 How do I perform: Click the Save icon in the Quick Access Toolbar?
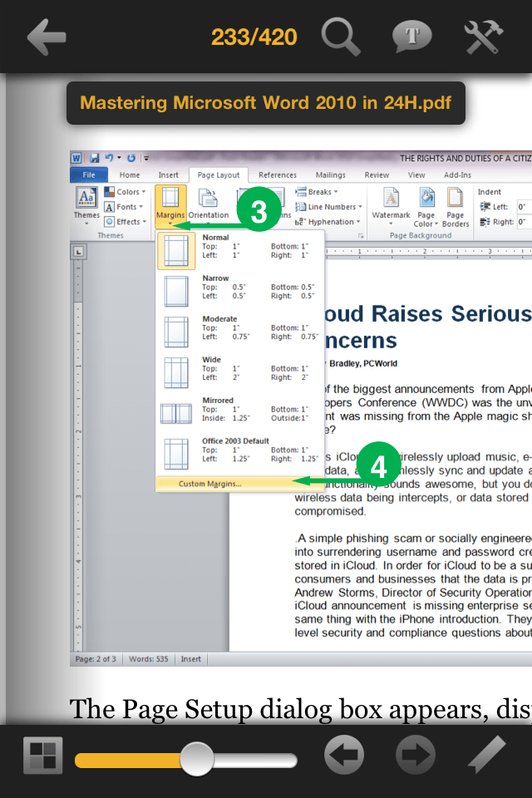[x=94, y=158]
